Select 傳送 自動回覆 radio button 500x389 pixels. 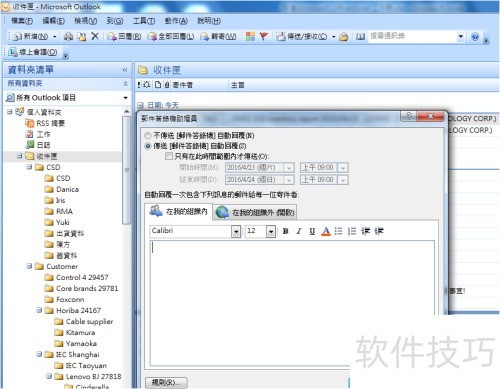[148, 146]
